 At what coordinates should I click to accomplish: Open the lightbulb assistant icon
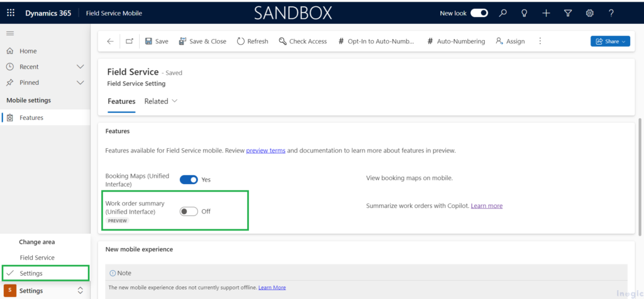[x=524, y=13]
